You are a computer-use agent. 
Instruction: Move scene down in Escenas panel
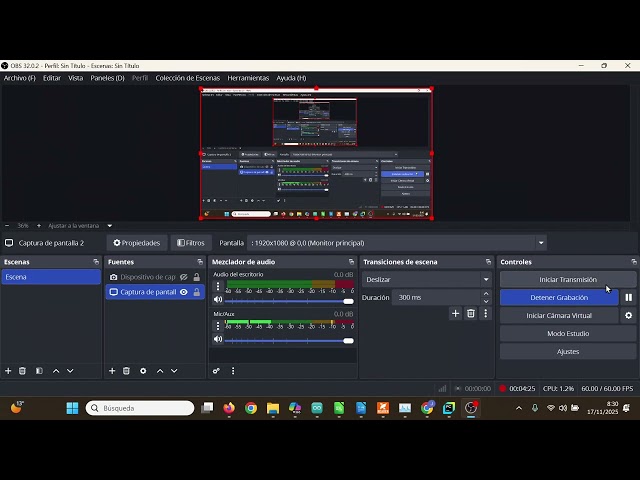pos(70,371)
